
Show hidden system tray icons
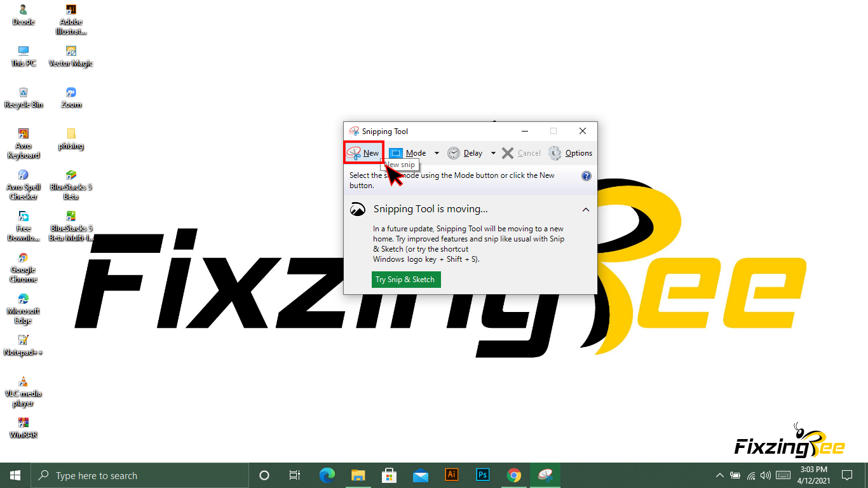point(719,475)
